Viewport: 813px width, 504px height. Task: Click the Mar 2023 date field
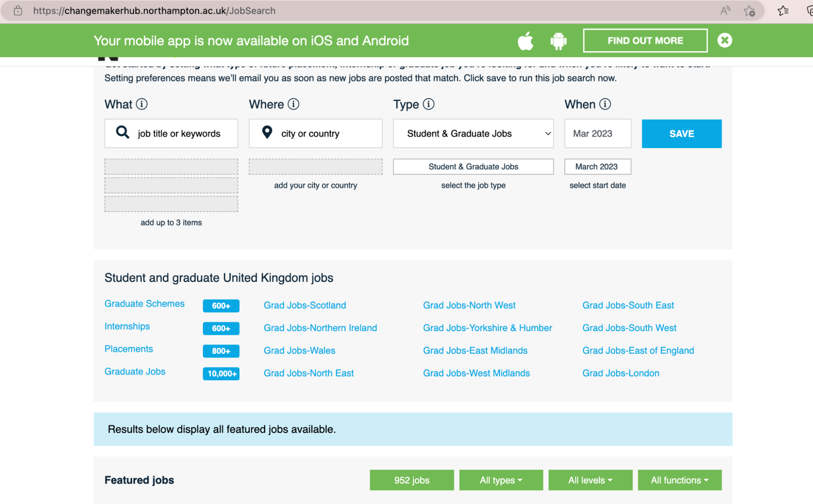coord(597,133)
